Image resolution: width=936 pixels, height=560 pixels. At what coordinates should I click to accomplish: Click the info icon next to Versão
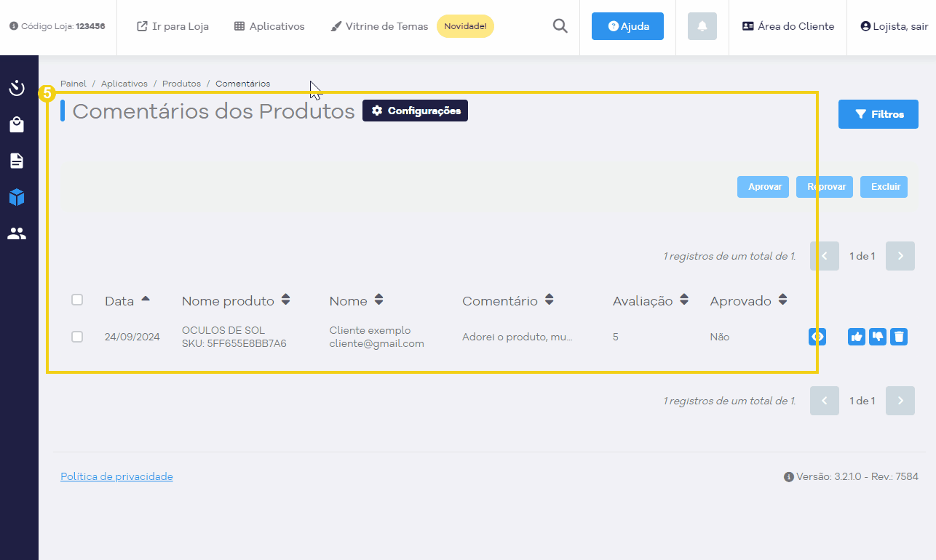788,477
